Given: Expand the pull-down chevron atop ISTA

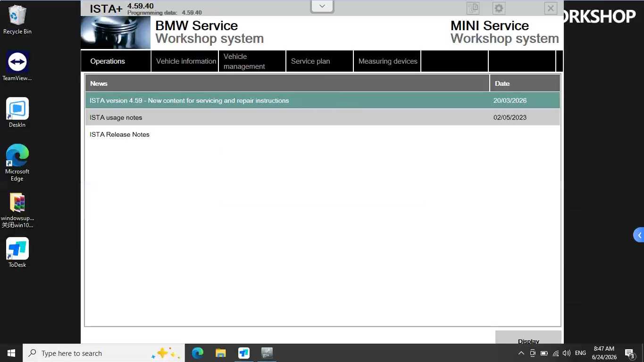Looking at the screenshot, I should (x=322, y=6).
